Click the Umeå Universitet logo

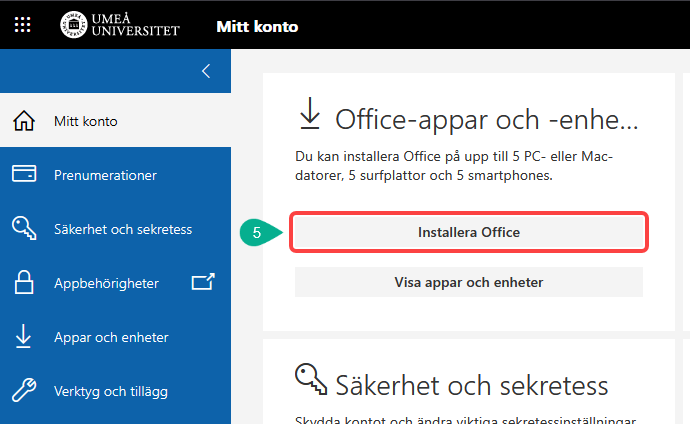click(120, 25)
